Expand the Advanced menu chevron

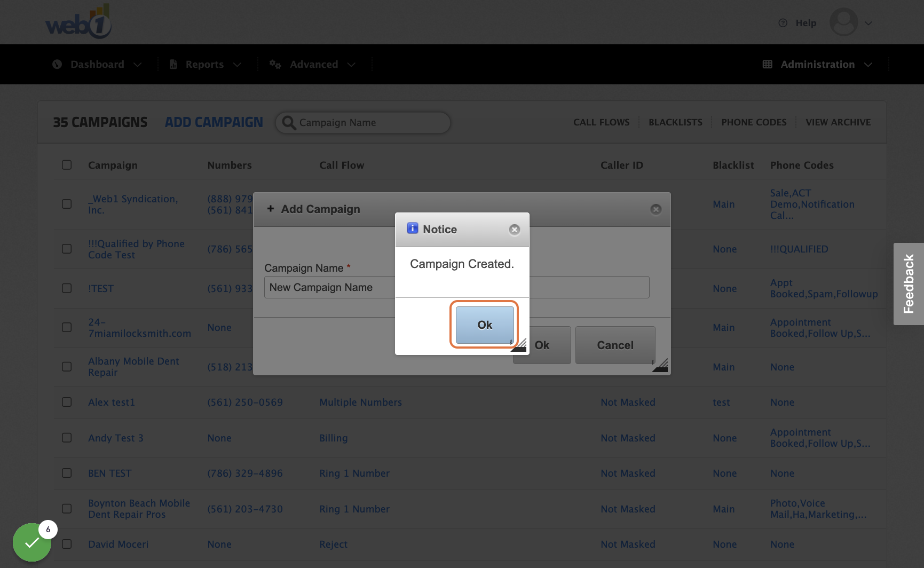351,65
